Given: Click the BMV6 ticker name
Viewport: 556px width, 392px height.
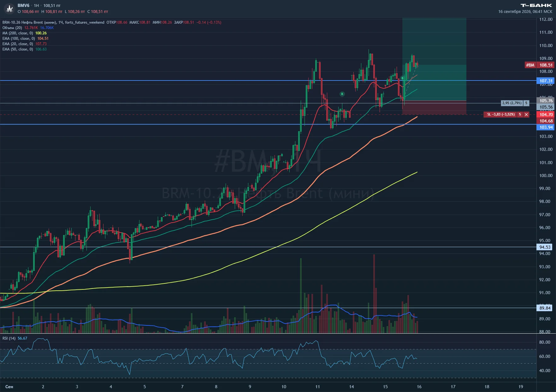Looking at the screenshot, I should pos(23,6).
